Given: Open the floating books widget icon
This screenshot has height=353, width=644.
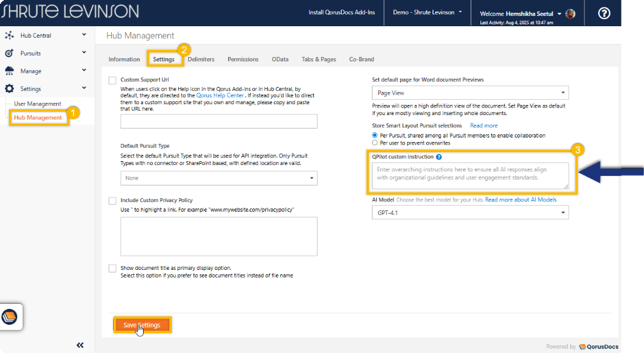Looking at the screenshot, I should (10, 317).
